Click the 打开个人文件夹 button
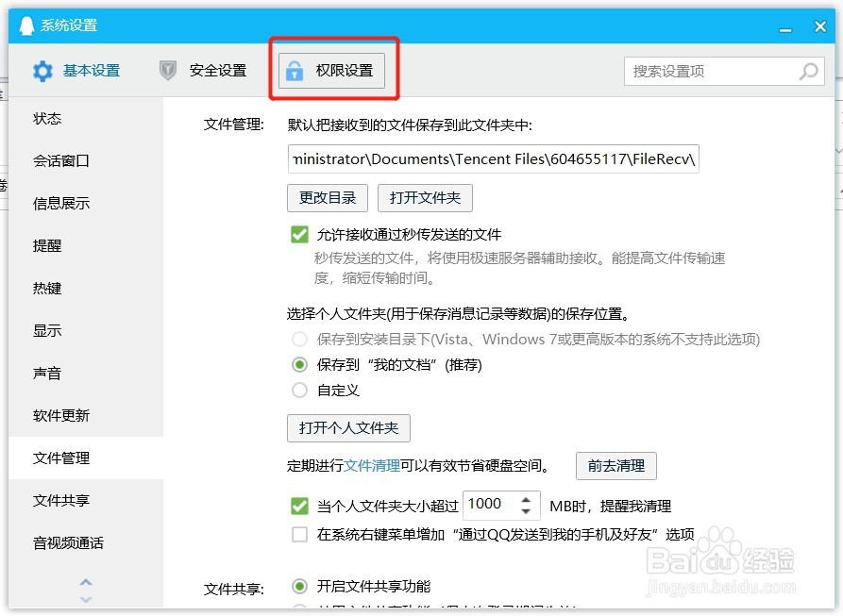This screenshot has width=843, height=616. point(348,427)
